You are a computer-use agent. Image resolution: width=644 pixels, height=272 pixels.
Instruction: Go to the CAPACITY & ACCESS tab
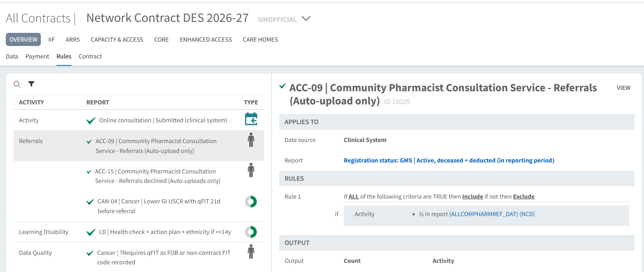[x=117, y=39]
